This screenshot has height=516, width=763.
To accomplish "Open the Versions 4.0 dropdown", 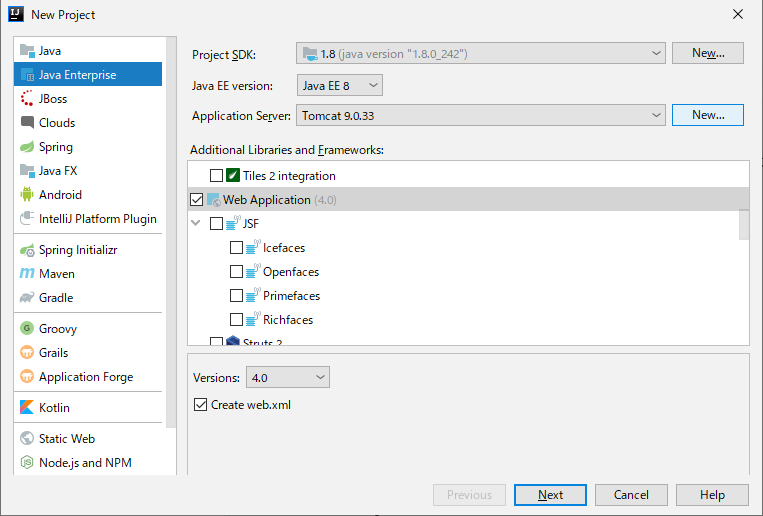I will 288,377.
